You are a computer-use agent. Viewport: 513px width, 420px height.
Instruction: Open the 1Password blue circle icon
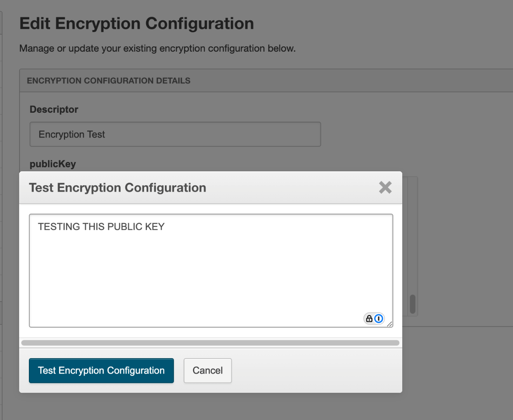tap(379, 318)
